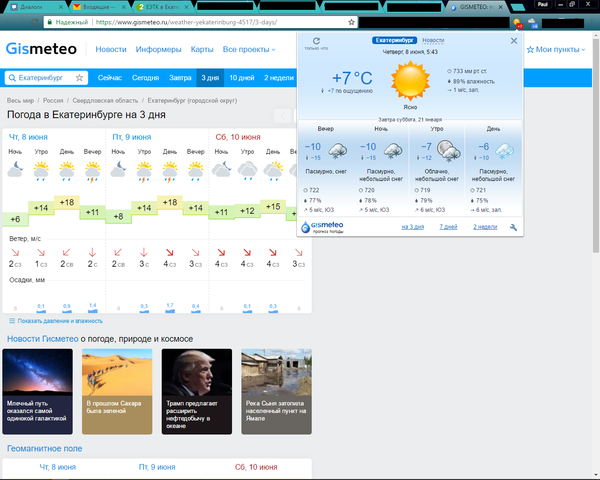Viewport: 600px width, 480px height.
Task: Add Екатеринбург to favorites via search box star
Action: coord(79,78)
